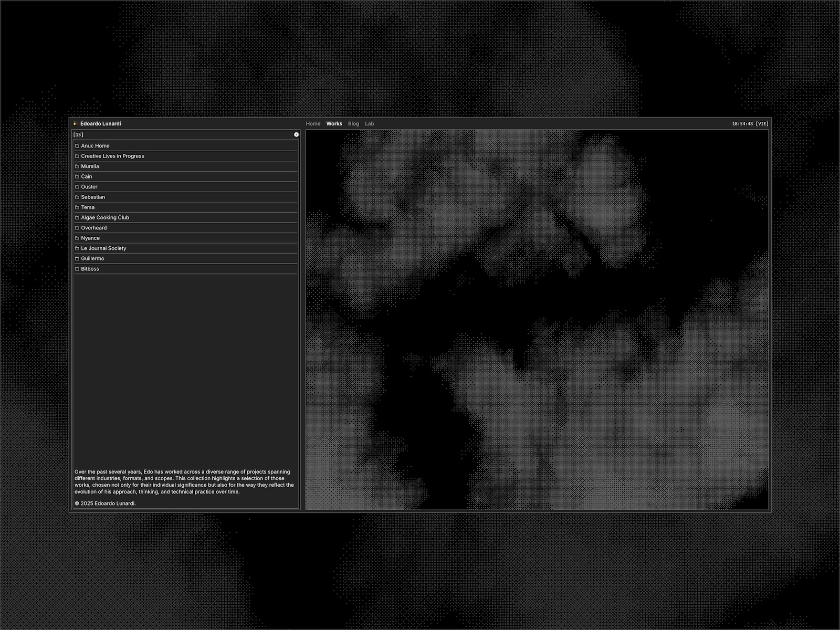Image resolution: width=840 pixels, height=630 pixels.
Task: Open the Home page from the navigation
Action: click(313, 124)
